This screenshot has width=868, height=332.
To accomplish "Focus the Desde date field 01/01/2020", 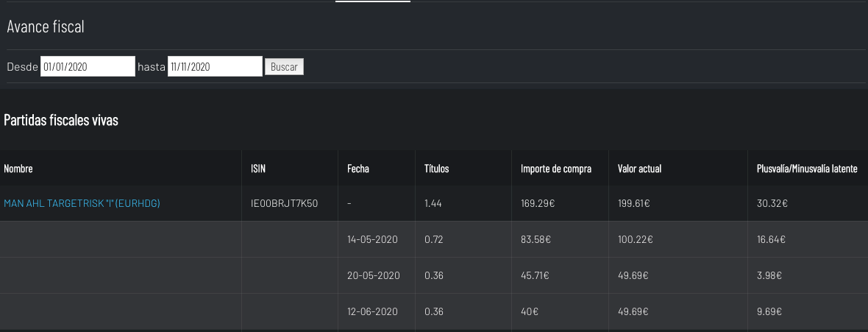I will click(x=88, y=66).
